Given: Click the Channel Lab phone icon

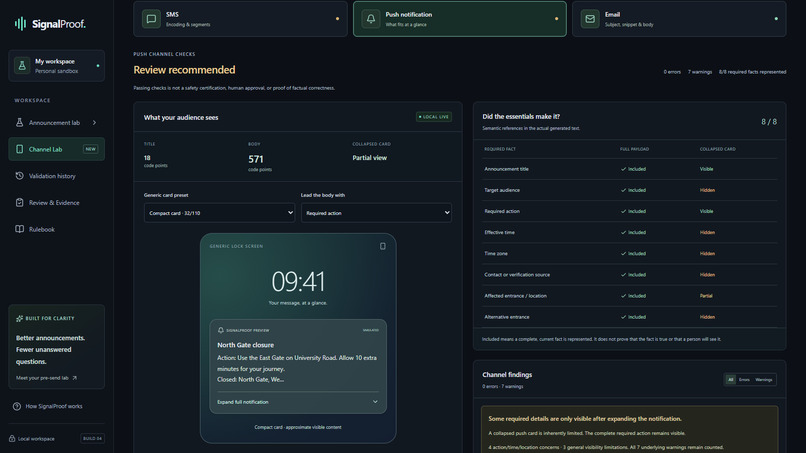Looking at the screenshot, I should coord(20,149).
